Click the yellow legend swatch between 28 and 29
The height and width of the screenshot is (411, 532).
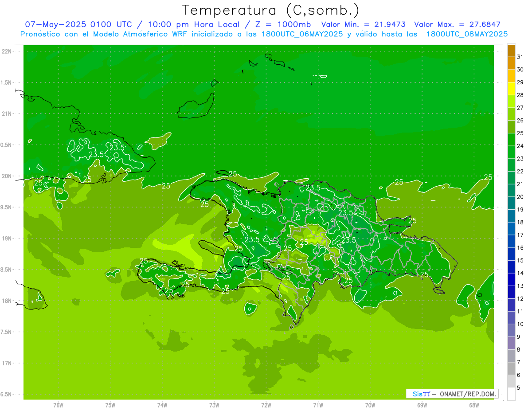(x=511, y=89)
